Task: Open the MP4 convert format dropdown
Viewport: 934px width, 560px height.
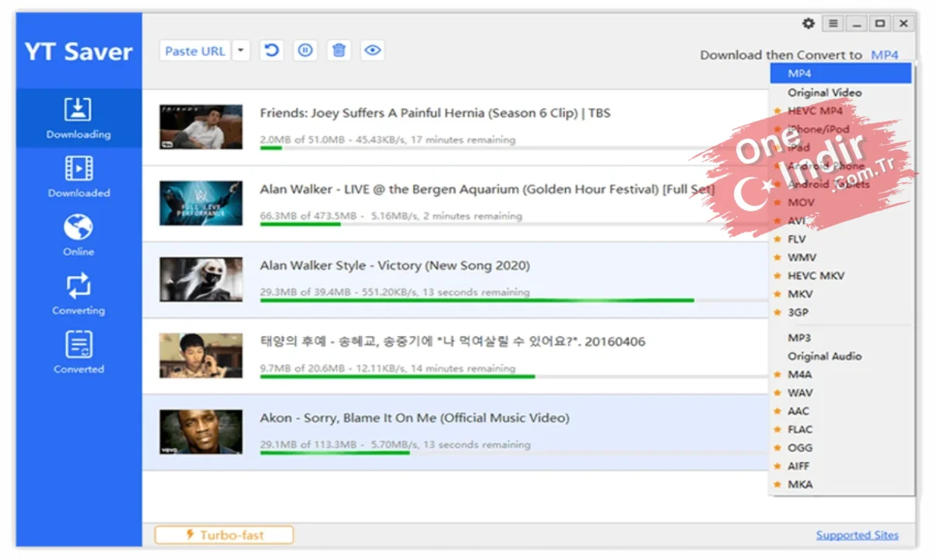Action: click(x=884, y=54)
